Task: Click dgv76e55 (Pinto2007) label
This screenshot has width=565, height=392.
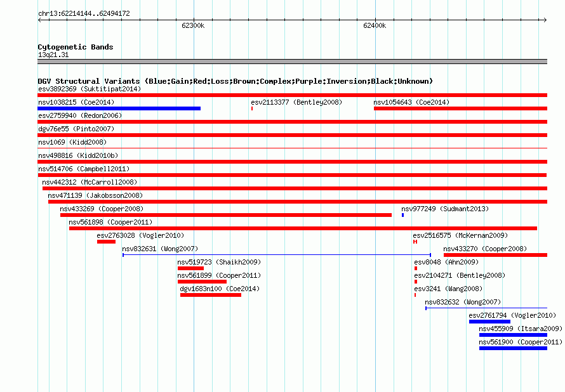Action: point(76,129)
